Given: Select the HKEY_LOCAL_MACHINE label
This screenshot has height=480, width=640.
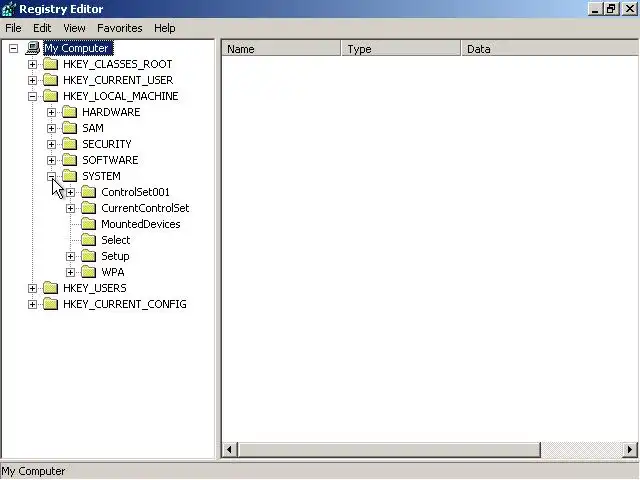Looking at the screenshot, I should pyautogui.click(x=121, y=96).
